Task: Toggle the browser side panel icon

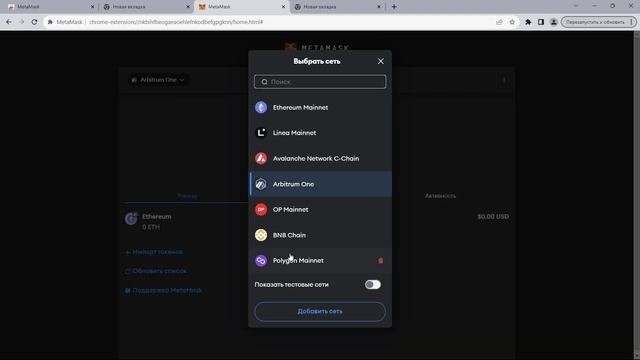Action: [541, 22]
